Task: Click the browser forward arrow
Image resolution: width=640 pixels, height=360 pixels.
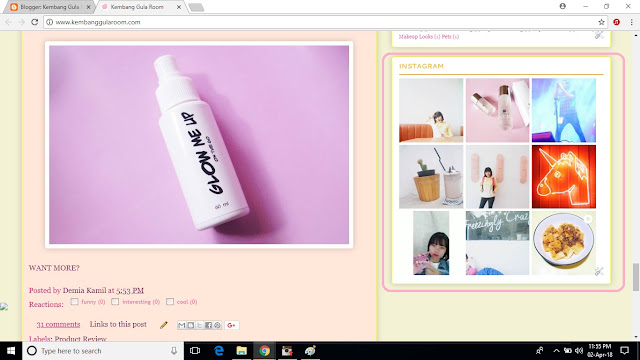Action: [21, 22]
